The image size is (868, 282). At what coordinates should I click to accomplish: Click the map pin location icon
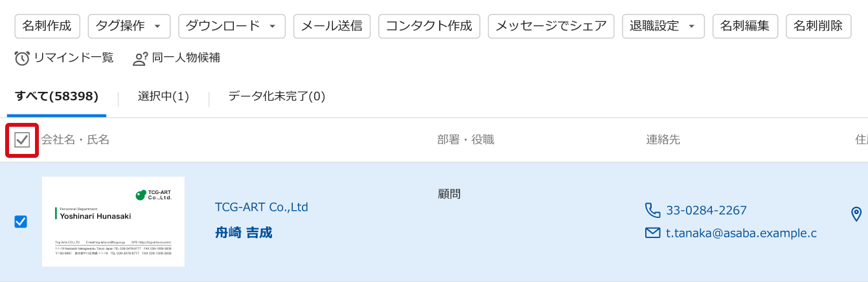(x=856, y=214)
